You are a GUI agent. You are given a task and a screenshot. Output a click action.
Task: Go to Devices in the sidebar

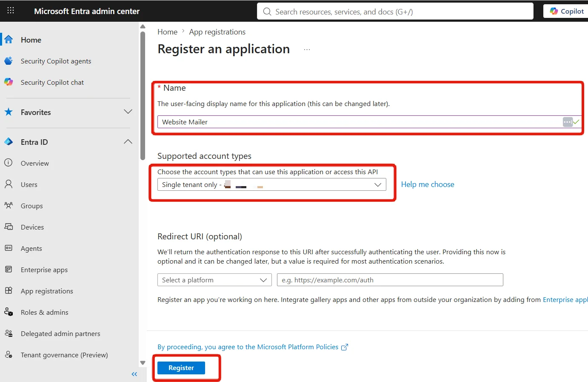tap(32, 227)
